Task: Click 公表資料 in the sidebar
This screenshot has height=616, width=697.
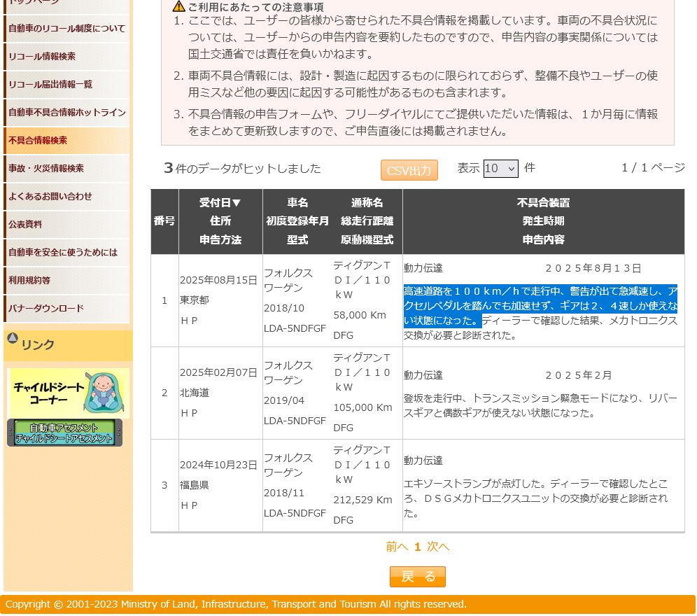Action: [25, 225]
